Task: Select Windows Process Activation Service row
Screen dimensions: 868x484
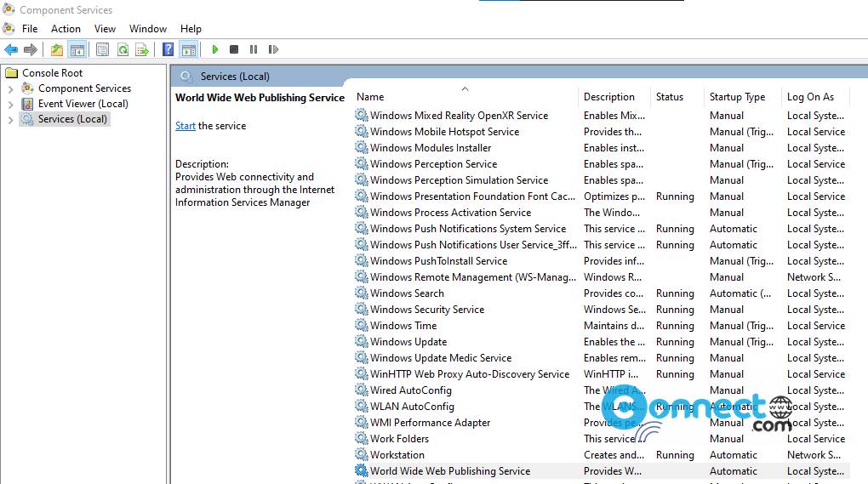Action: click(x=601, y=212)
